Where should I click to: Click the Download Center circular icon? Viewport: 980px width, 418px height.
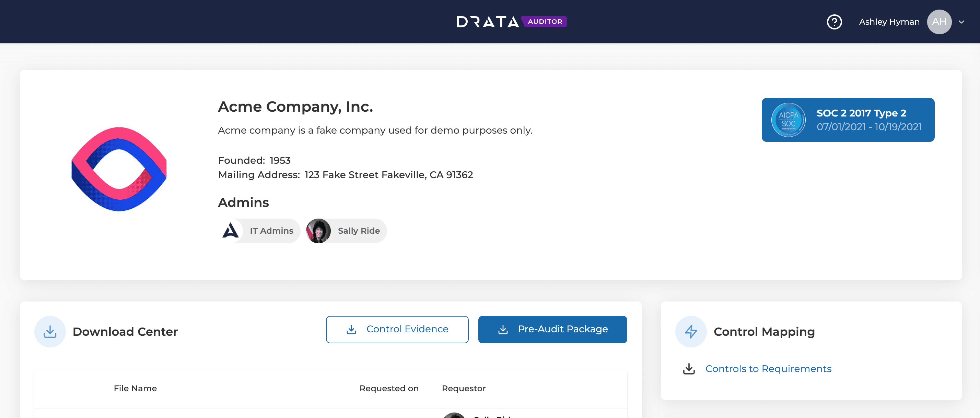click(x=50, y=331)
